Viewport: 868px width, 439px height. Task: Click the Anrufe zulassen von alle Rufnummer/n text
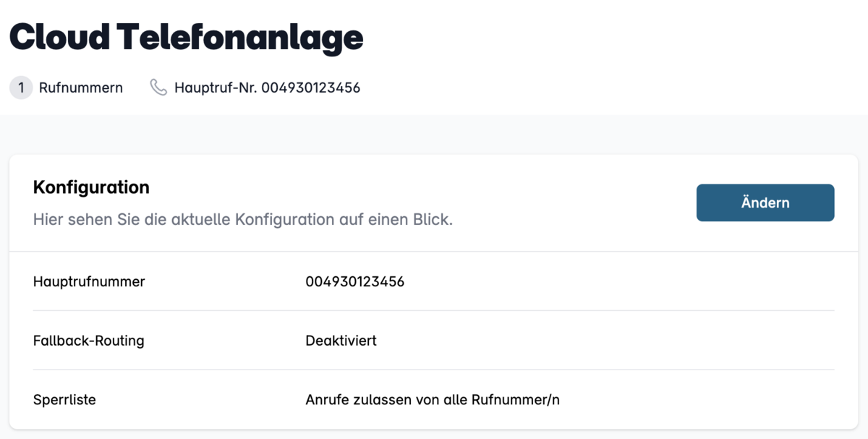point(433,400)
